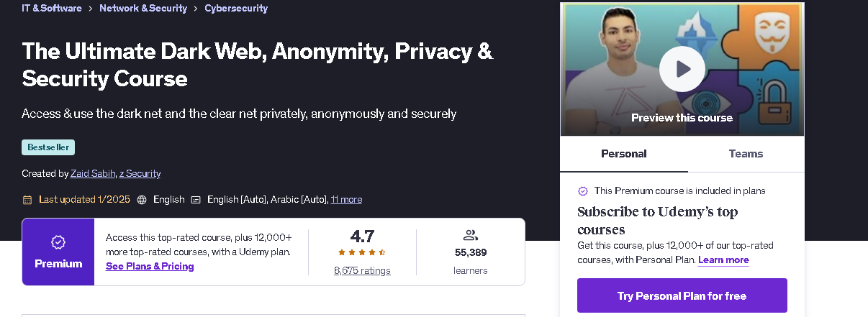Open instructor Zaid Sabih's profile
Image resolution: width=868 pixels, height=317 pixels.
click(92, 173)
